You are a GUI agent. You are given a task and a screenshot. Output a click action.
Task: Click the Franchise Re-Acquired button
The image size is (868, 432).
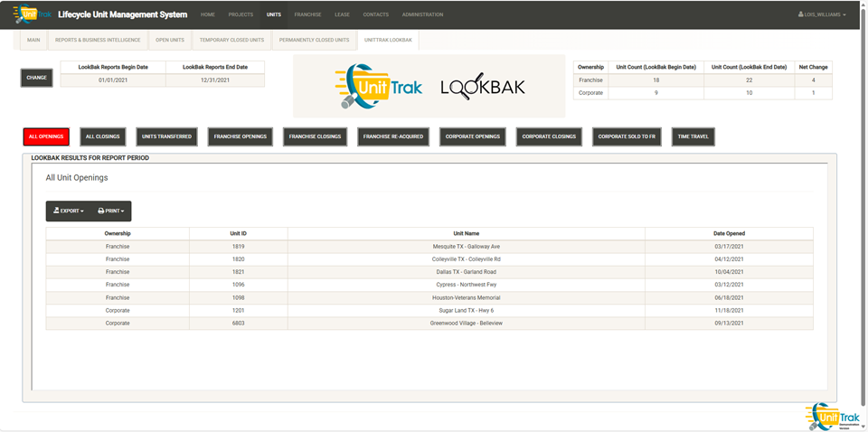pos(392,136)
